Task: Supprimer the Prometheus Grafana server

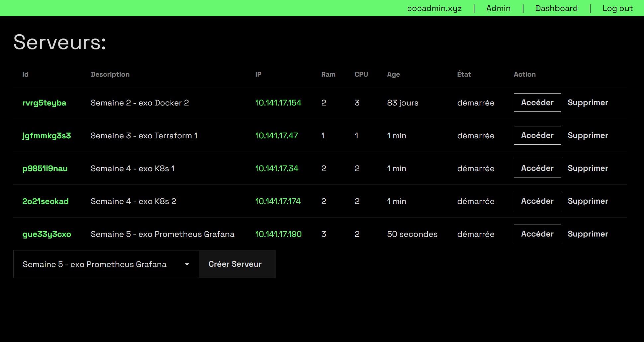Action: tap(588, 234)
